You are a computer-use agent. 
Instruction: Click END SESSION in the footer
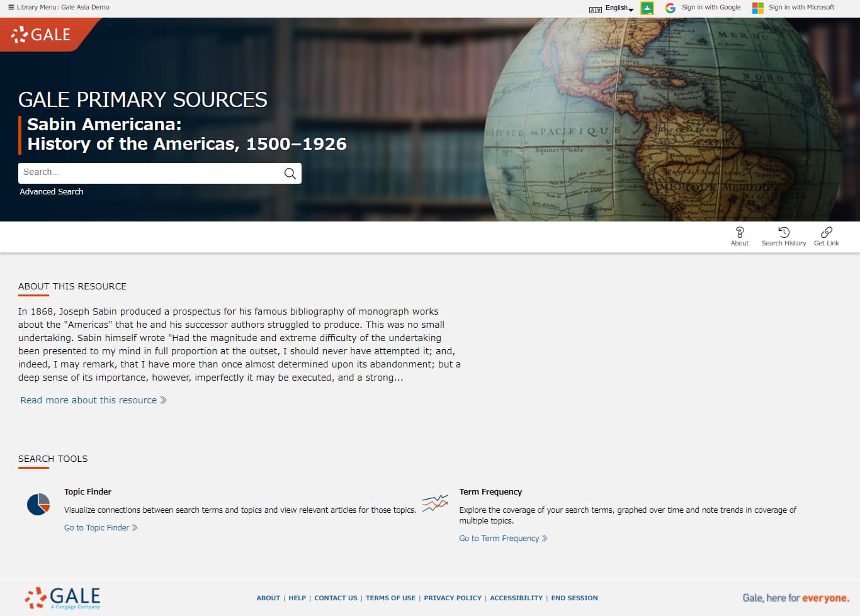click(x=574, y=598)
